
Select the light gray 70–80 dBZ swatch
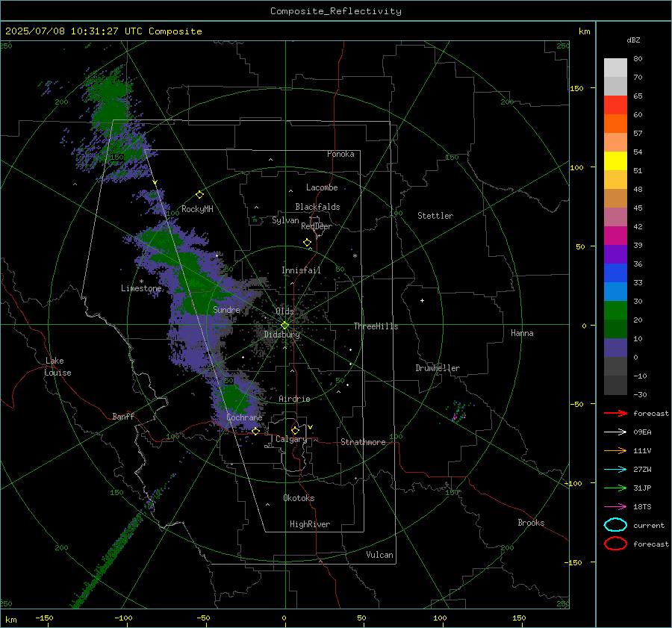(x=615, y=68)
